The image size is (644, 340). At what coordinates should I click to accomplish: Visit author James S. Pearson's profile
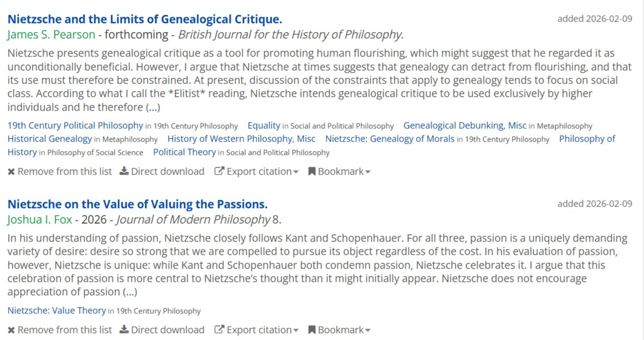point(51,35)
